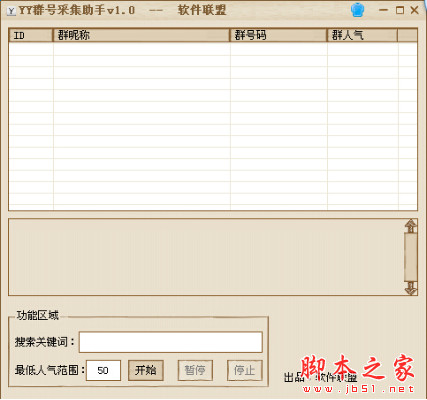427x400 pixels.
Task: Maximize the YY群号采集助手 window
Action: click(400, 10)
